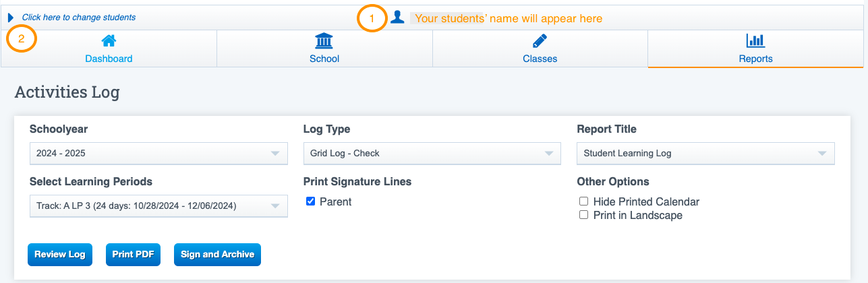Viewport: 868px width, 283px height.
Task: Open the School tab label
Action: pyautogui.click(x=324, y=59)
